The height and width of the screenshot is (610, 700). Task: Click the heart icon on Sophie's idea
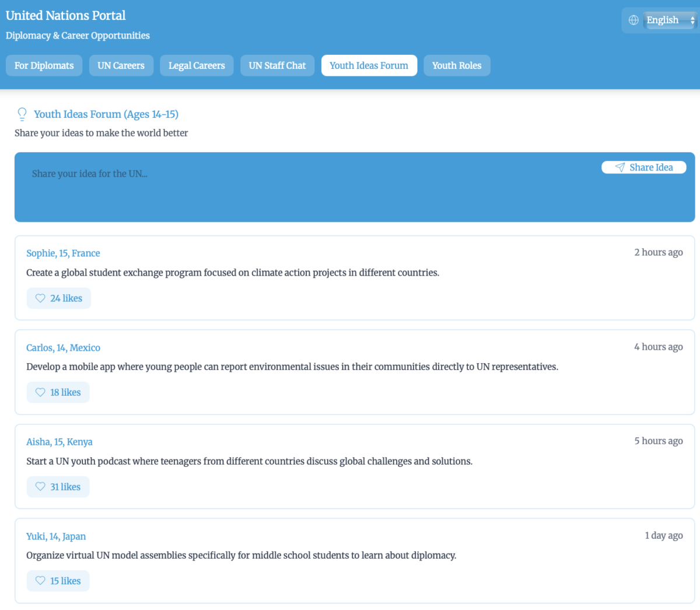(x=40, y=298)
